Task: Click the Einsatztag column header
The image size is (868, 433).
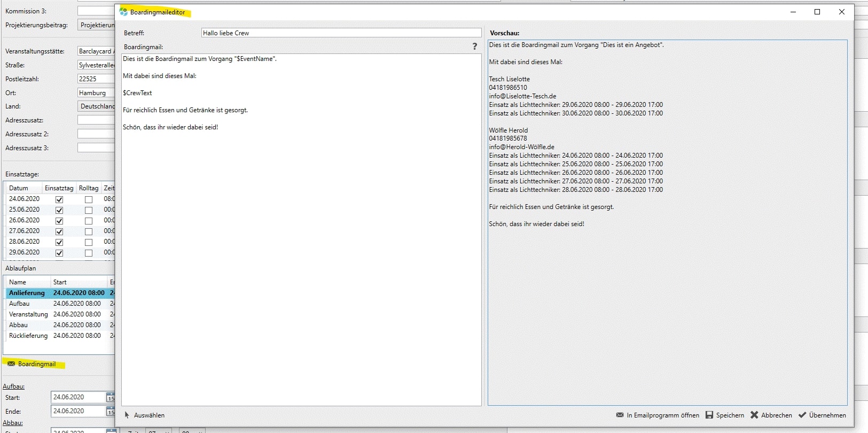Action: (x=59, y=188)
